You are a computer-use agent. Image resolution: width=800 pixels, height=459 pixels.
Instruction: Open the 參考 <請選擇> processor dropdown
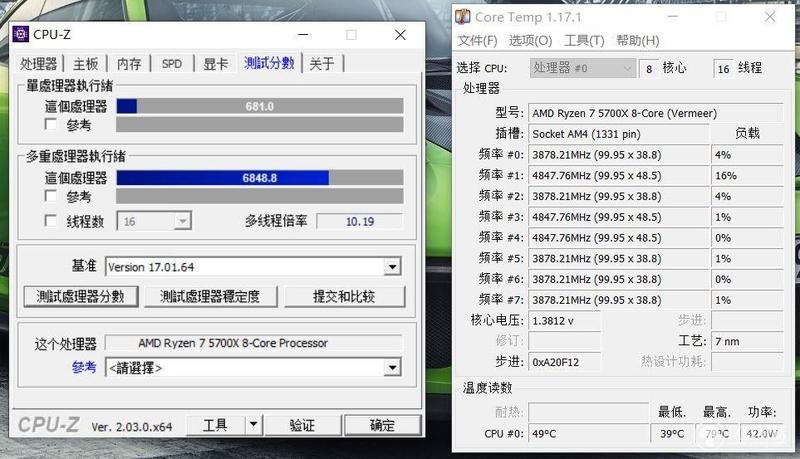point(253,368)
